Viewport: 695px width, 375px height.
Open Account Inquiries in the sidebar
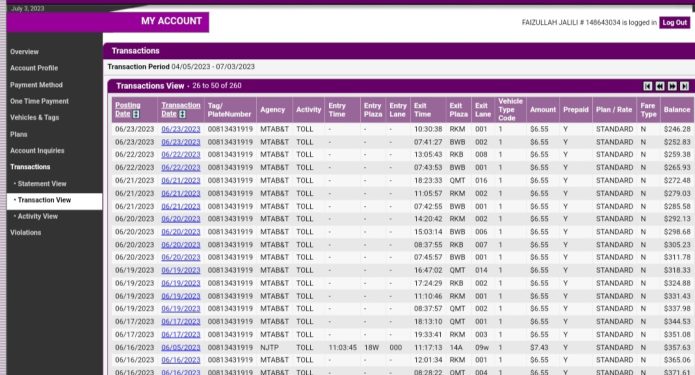[x=37, y=151]
